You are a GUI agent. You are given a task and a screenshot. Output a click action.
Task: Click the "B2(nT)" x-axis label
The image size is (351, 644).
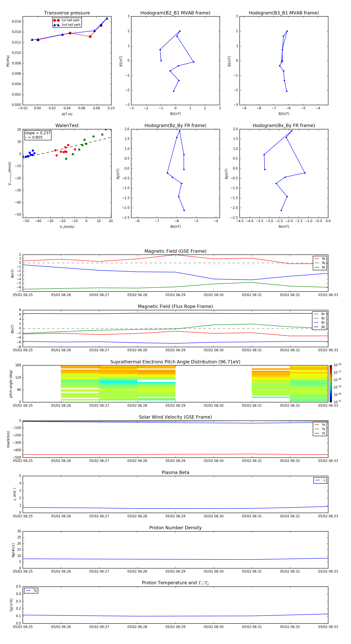(175, 114)
